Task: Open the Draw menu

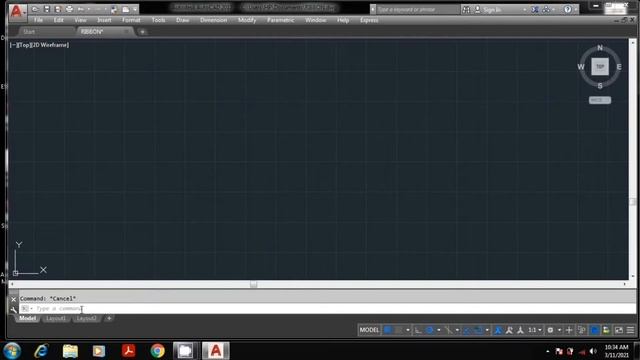Action: point(182,20)
